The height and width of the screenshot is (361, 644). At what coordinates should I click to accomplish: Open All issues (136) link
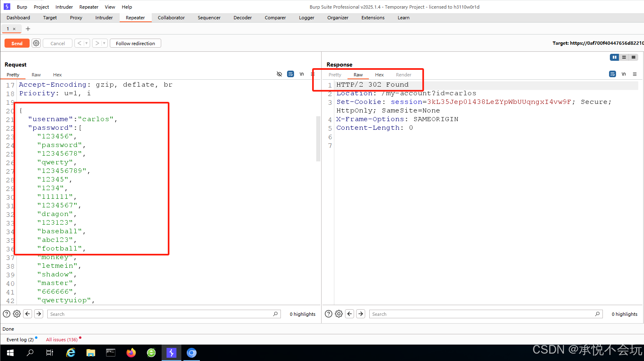[x=62, y=340]
